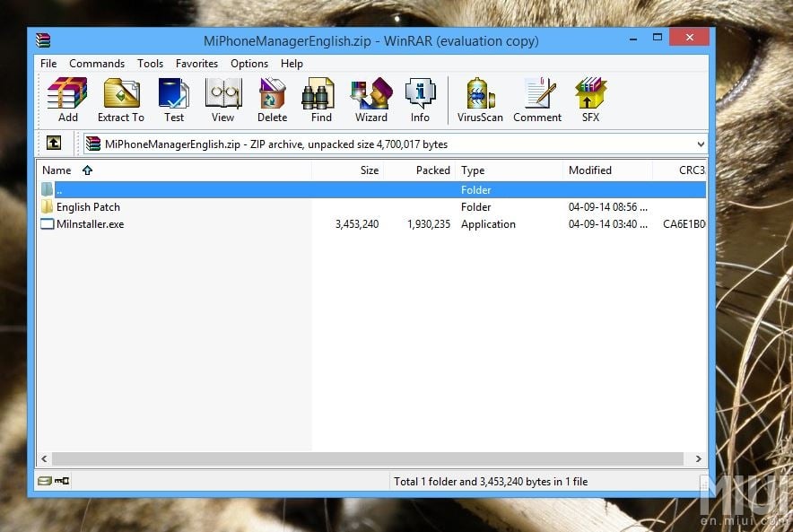Viewport: 793px width, 532px height.
Task: Click the scroll right arrow
Action: 698,458
